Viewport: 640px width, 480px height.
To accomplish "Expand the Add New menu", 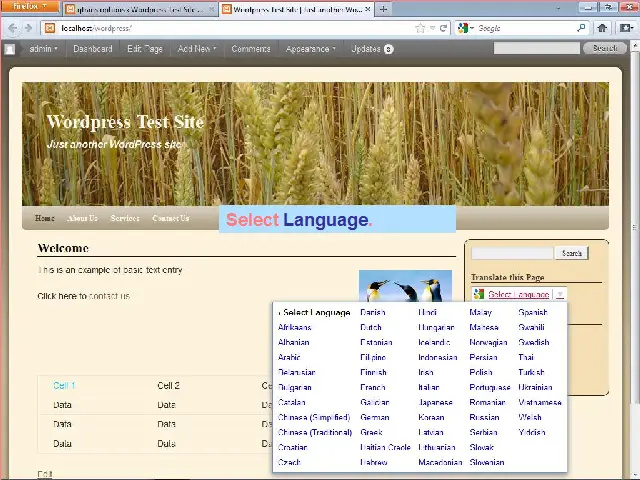I will tap(197, 49).
